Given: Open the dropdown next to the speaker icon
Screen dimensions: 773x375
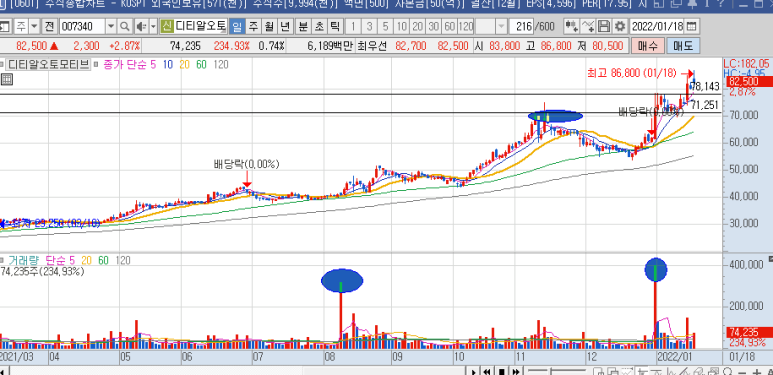Looking at the screenshot, I should click(153, 26).
